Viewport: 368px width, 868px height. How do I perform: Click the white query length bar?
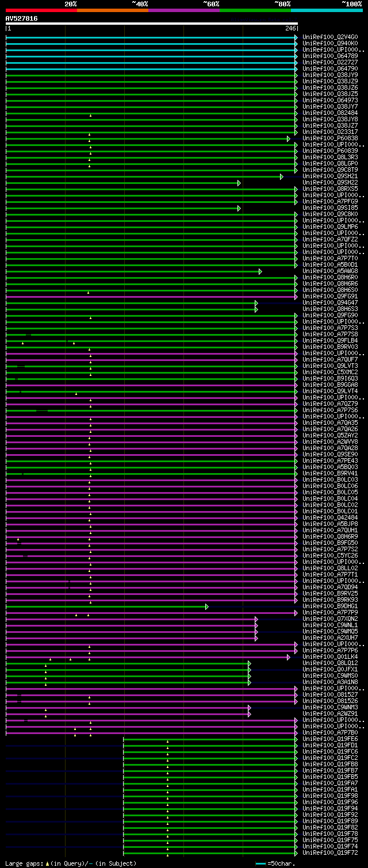(x=152, y=24)
